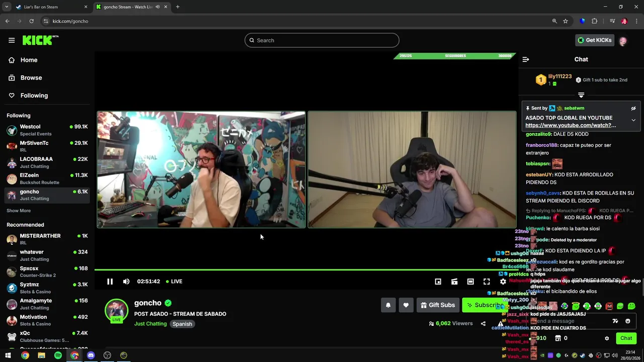The width and height of the screenshot is (644, 362).
Task: Toggle mini player mode
Action: click(x=438, y=282)
